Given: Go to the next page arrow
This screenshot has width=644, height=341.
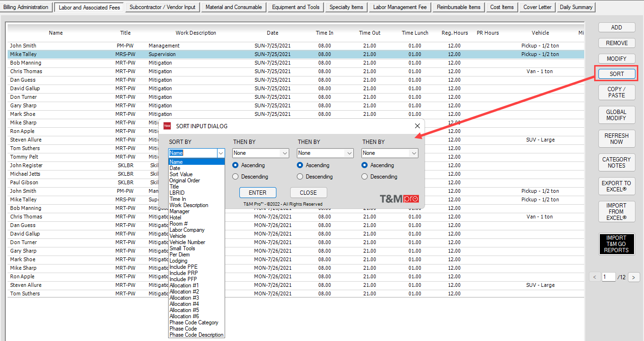Looking at the screenshot, I should tap(634, 277).
